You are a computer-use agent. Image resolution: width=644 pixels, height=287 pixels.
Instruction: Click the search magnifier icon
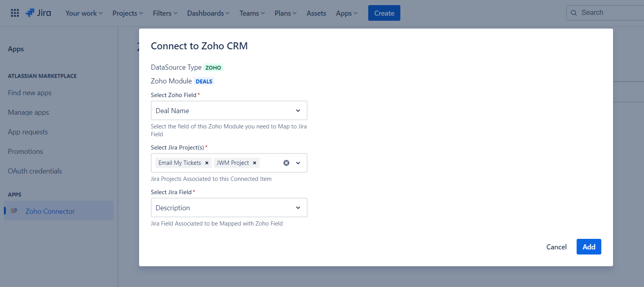point(574,13)
